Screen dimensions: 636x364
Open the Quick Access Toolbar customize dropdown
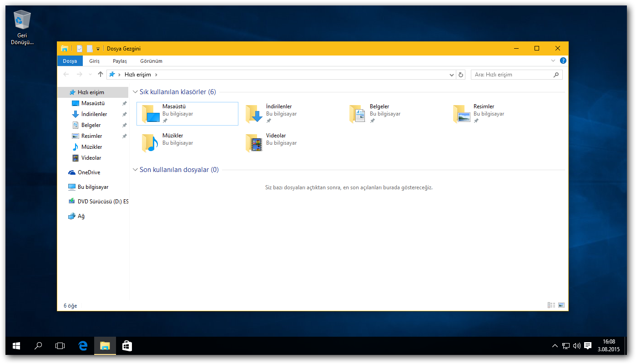tap(97, 48)
